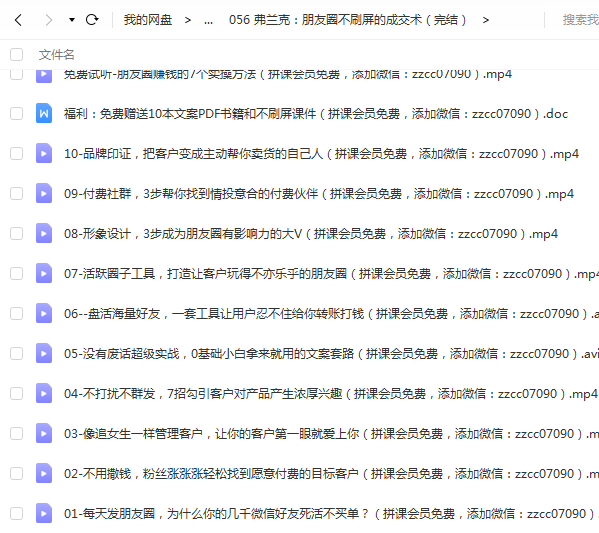
Task: Refresh the current folder listing
Action: click(92, 19)
